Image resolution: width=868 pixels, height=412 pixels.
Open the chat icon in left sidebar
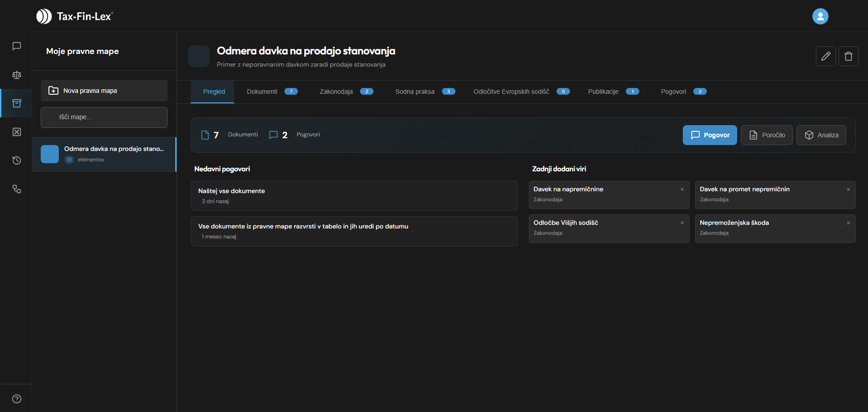(17, 46)
